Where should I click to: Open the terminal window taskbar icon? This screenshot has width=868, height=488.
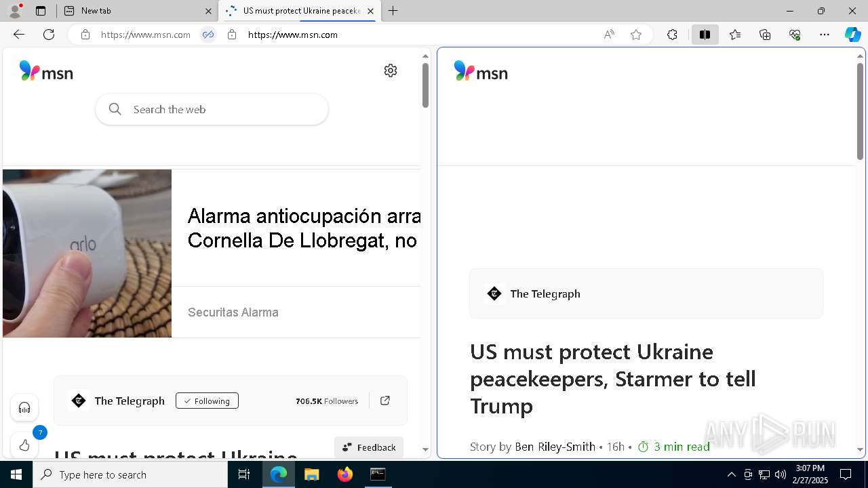tap(378, 474)
